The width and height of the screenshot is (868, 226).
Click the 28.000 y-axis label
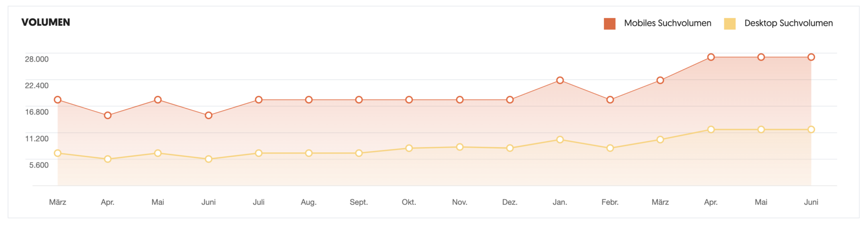pyautogui.click(x=37, y=59)
